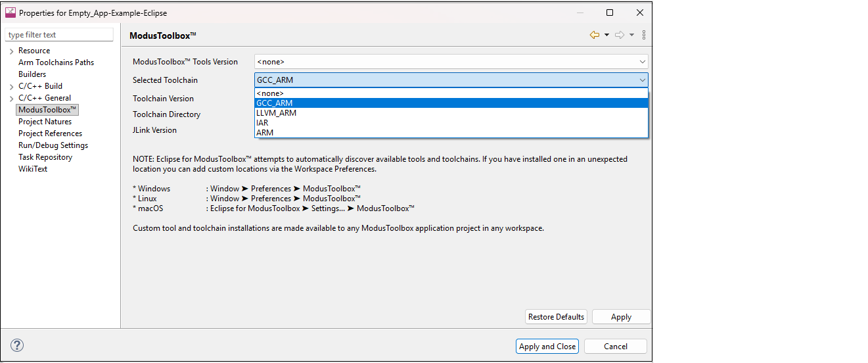Expand the Resource tree node
The height and width of the screenshot is (363, 868).
11,51
